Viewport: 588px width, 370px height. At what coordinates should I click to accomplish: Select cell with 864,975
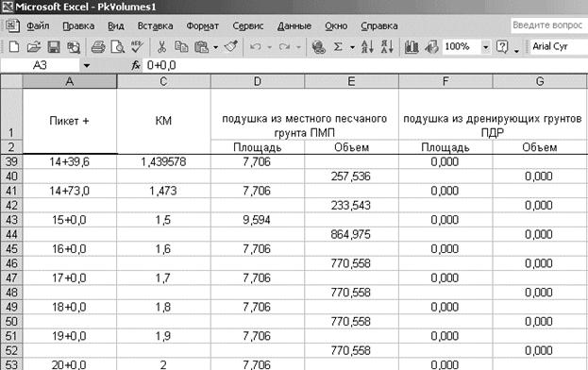coord(351,234)
